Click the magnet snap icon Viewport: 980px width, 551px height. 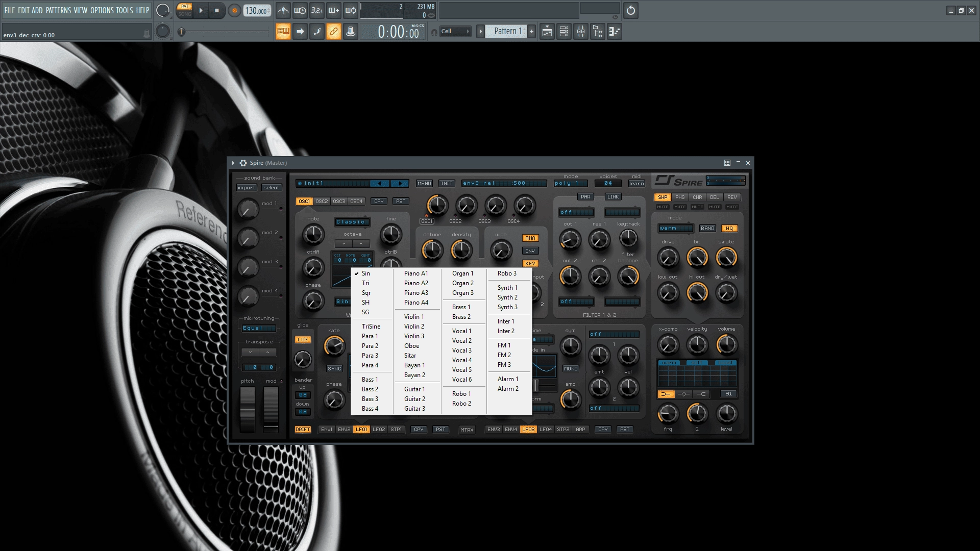[x=434, y=32]
